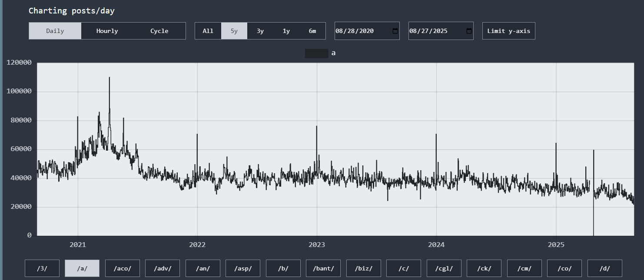Image resolution: width=644 pixels, height=280 pixels.
Task: Select the 6m time range
Action: 312,31
